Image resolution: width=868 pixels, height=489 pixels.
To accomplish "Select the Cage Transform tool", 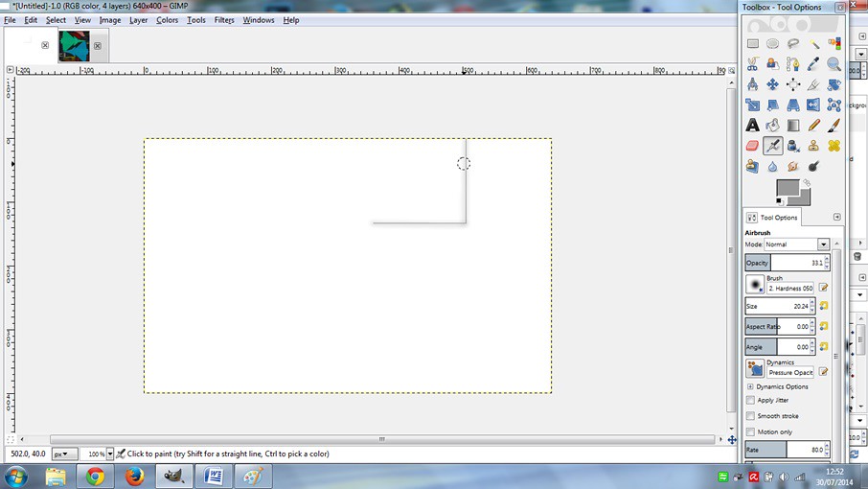I will point(834,105).
